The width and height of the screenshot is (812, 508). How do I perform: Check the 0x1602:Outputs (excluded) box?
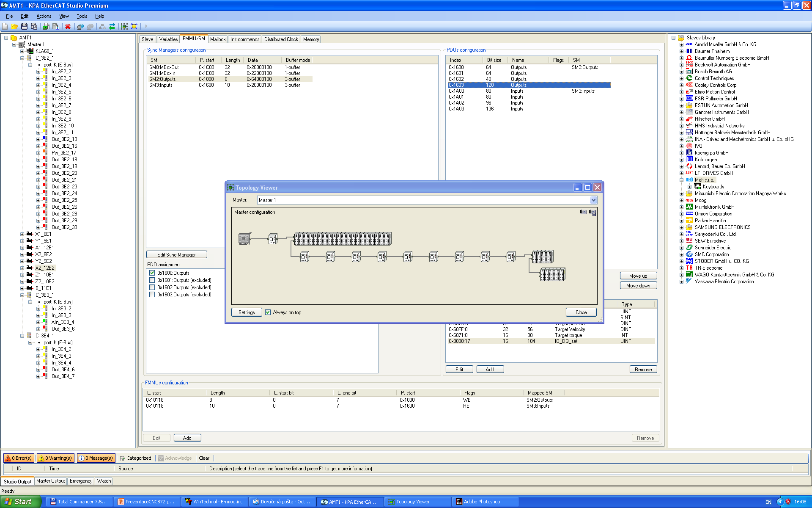[152, 287]
